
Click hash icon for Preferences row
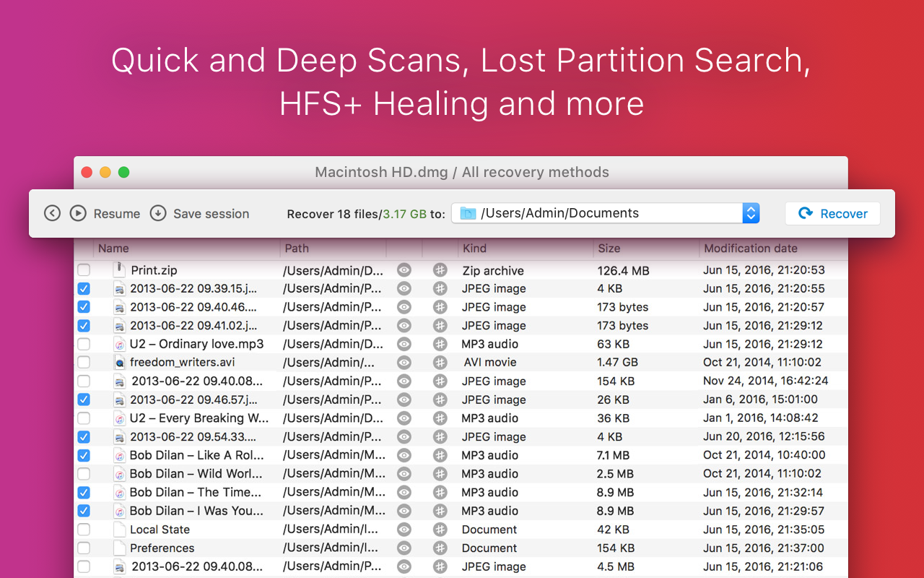pyautogui.click(x=440, y=548)
